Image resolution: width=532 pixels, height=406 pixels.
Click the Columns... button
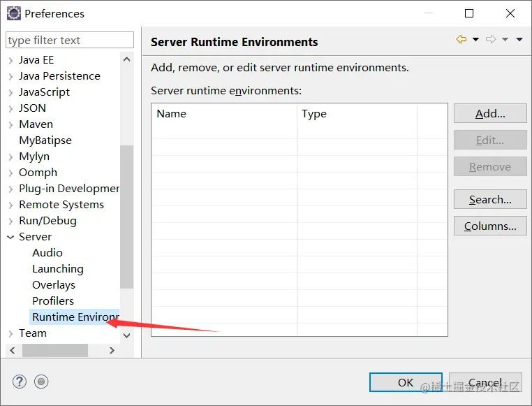point(490,226)
